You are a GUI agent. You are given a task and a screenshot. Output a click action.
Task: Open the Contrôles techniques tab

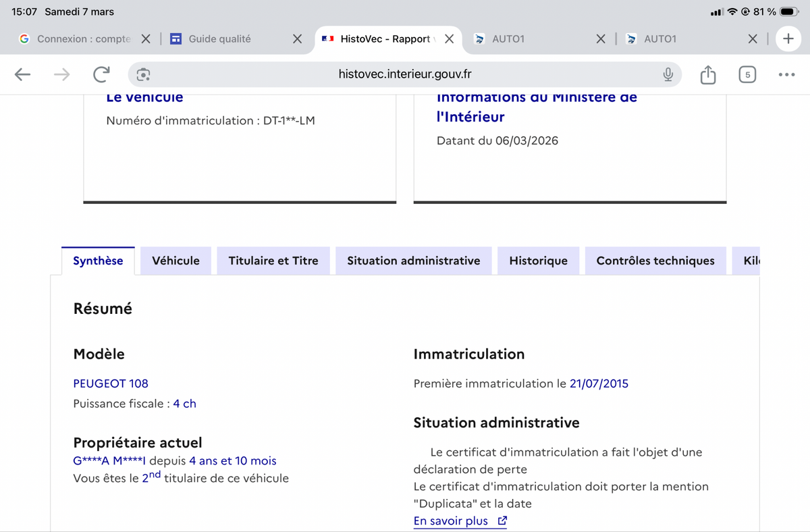pos(655,261)
